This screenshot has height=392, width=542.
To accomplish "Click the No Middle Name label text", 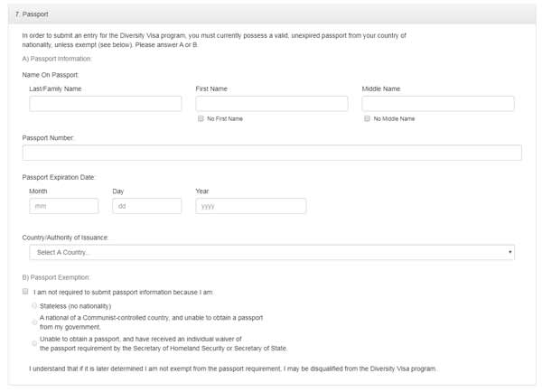I will [394, 119].
